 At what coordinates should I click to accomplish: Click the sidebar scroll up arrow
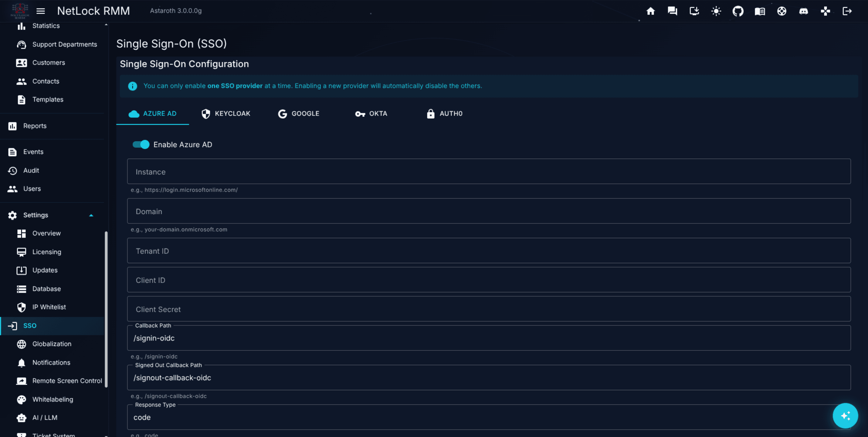106,25
